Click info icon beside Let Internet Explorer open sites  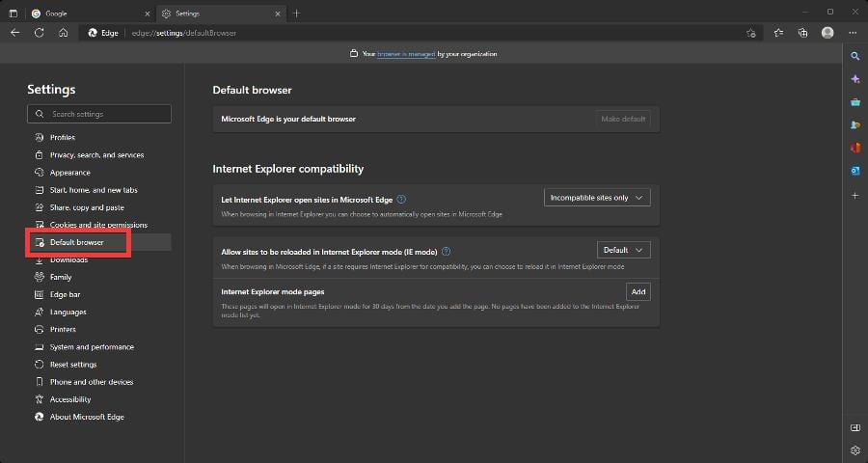(x=401, y=200)
